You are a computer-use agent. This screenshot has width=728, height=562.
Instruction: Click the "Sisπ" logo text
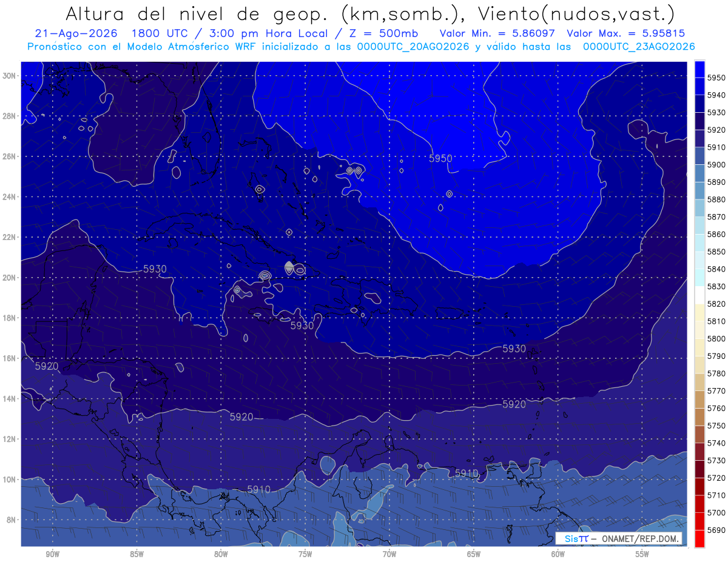click(x=576, y=539)
